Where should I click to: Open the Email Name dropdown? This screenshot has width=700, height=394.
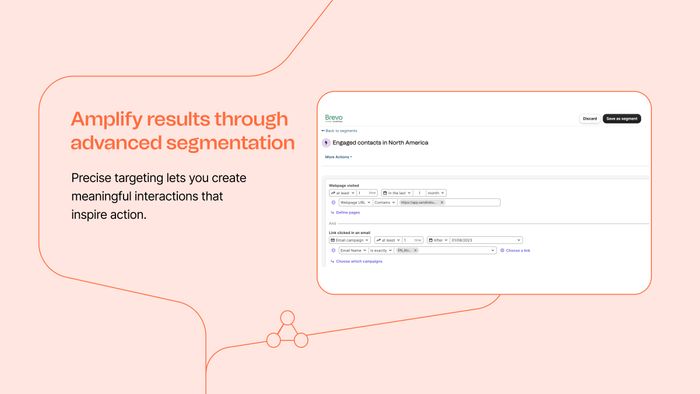[x=353, y=250]
